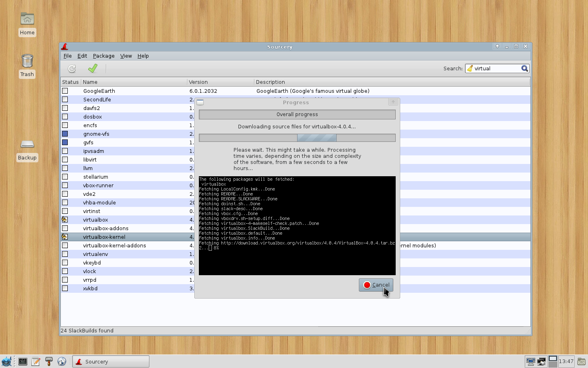588x368 pixels.
Task: Toggle the davfs2 checkbox
Action: pos(65,108)
